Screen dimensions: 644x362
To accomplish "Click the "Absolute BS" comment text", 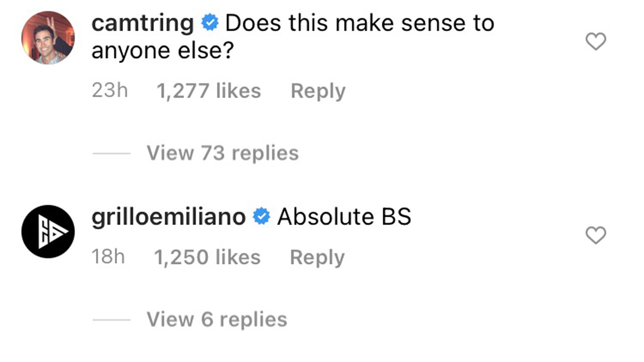I will click(x=344, y=217).
